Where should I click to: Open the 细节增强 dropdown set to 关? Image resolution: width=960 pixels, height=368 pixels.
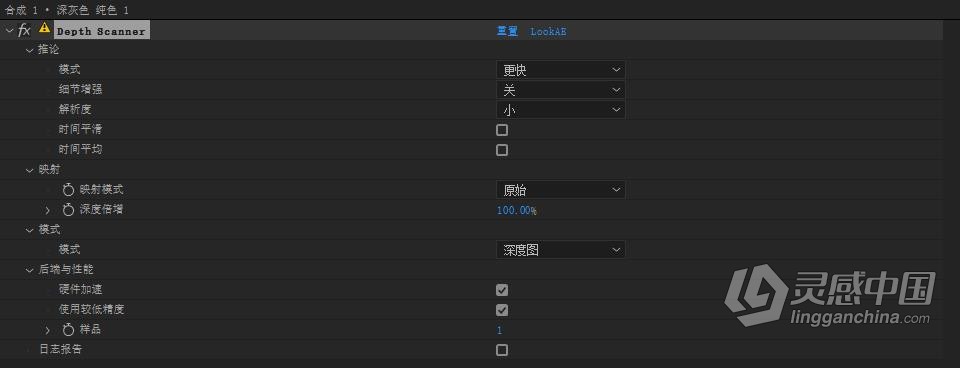pyautogui.click(x=560, y=90)
